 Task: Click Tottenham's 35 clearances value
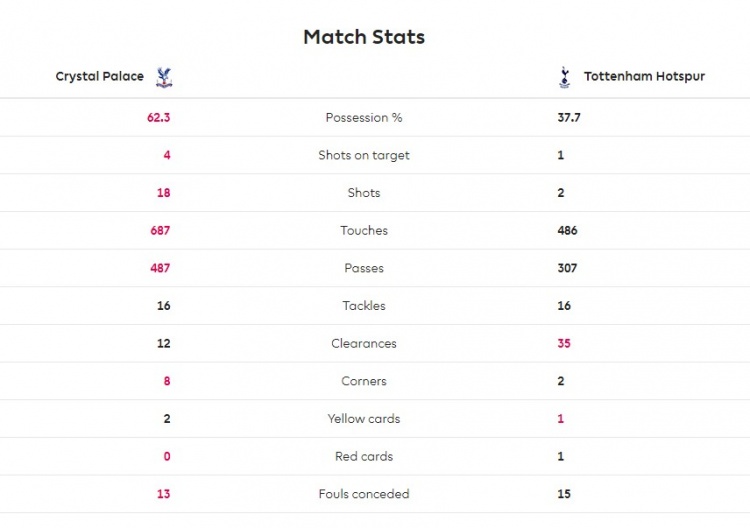point(564,344)
